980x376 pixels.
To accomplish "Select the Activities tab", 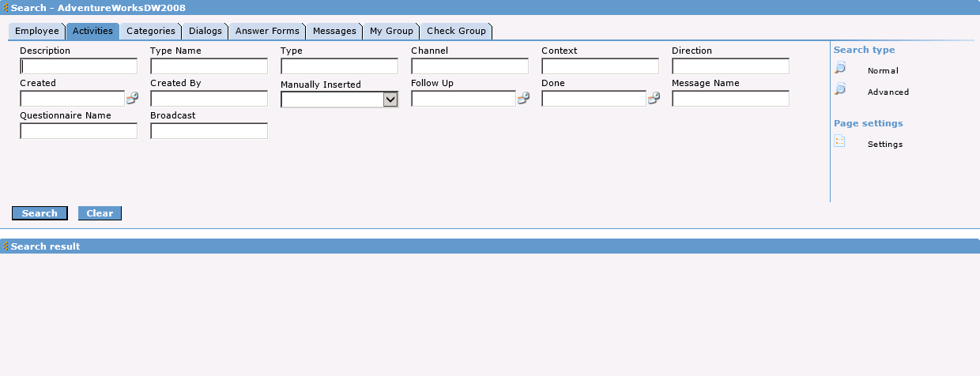I will pyautogui.click(x=92, y=31).
